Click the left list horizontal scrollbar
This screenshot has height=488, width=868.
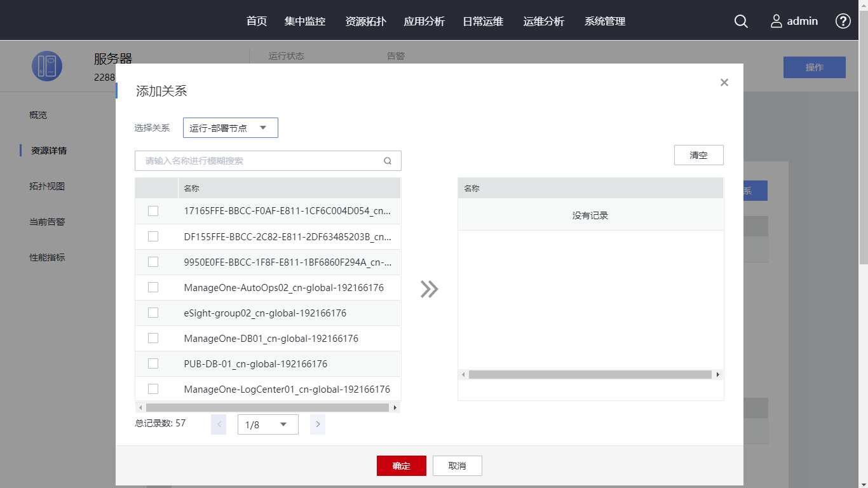[267, 407]
